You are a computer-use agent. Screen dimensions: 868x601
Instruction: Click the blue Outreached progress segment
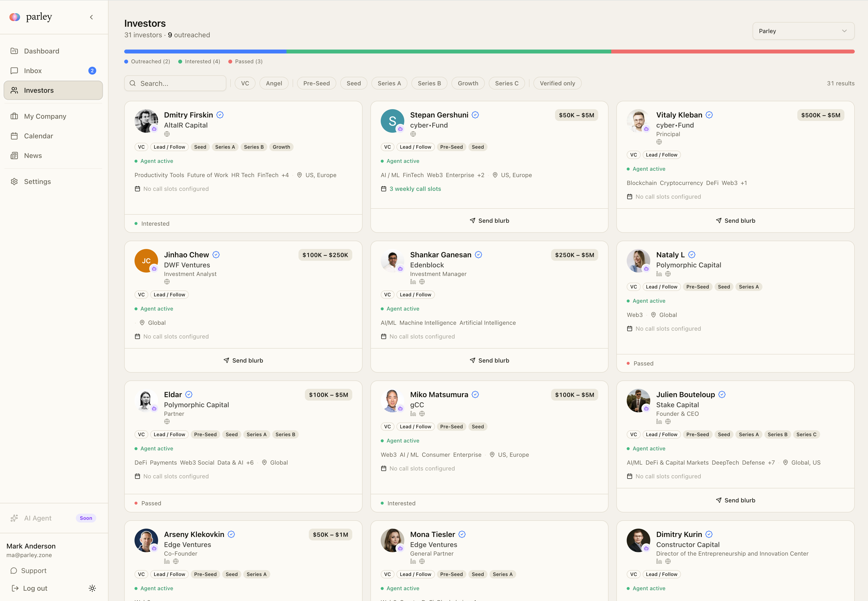[205, 51]
